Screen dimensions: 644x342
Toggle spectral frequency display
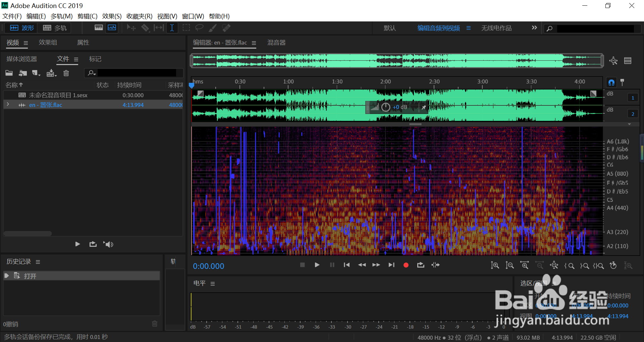(99, 27)
